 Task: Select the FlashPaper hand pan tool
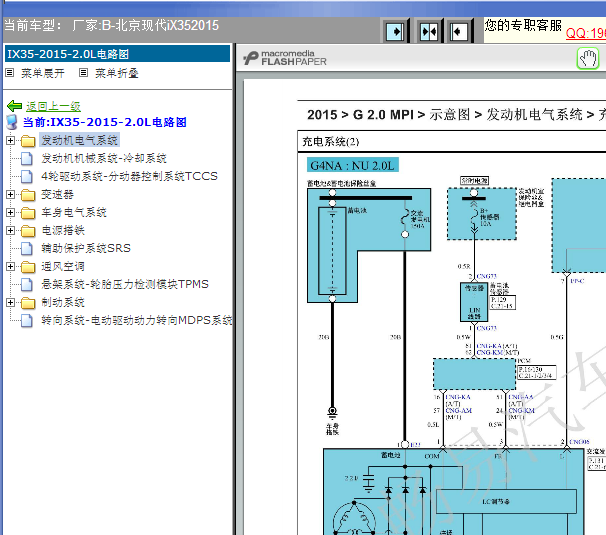click(x=588, y=59)
